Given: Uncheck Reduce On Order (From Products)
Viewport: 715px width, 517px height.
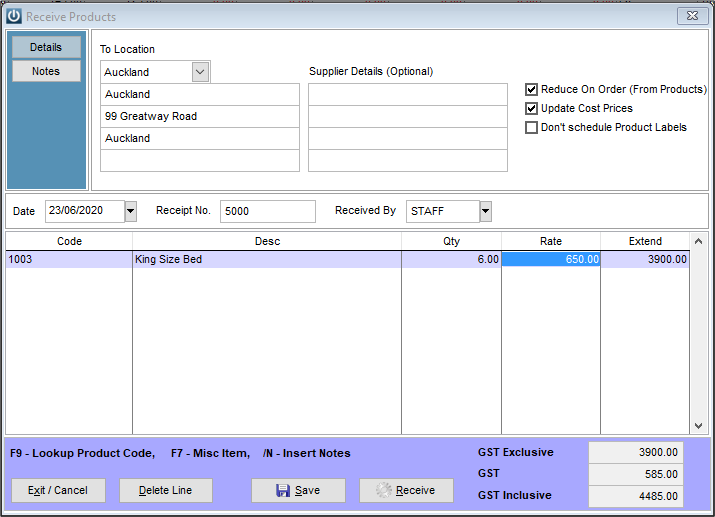Looking at the screenshot, I should point(531,89).
